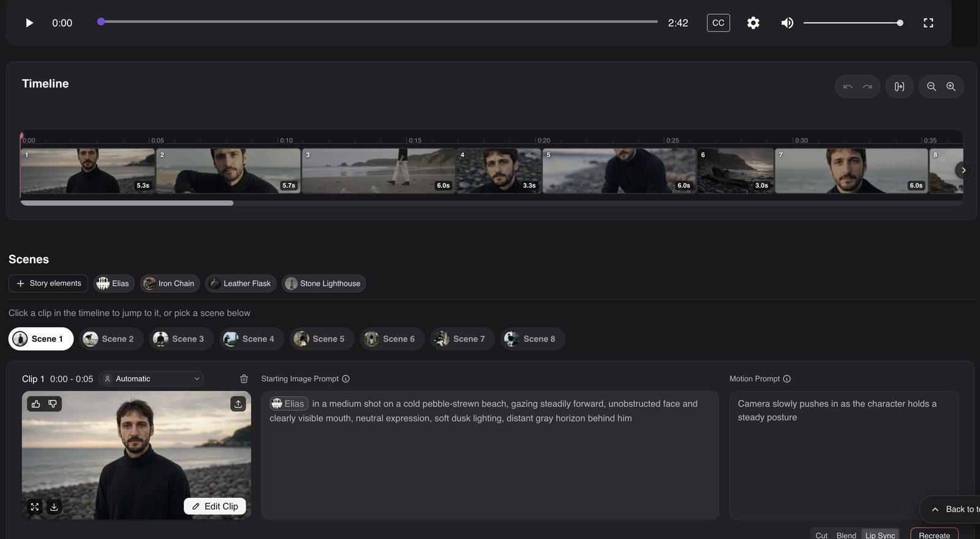
Task: Edit the Starting Image Prompt text
Action: pyautogui.click(x=490, y=455)
